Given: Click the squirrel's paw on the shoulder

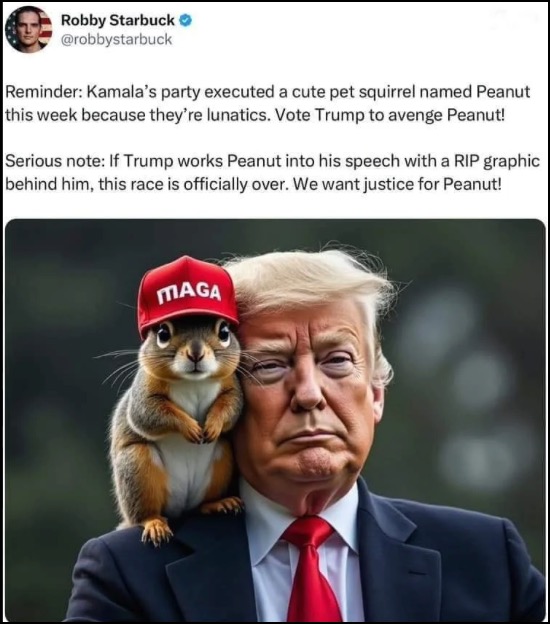Looking at the screenshot, I should (x=156, y=531).
